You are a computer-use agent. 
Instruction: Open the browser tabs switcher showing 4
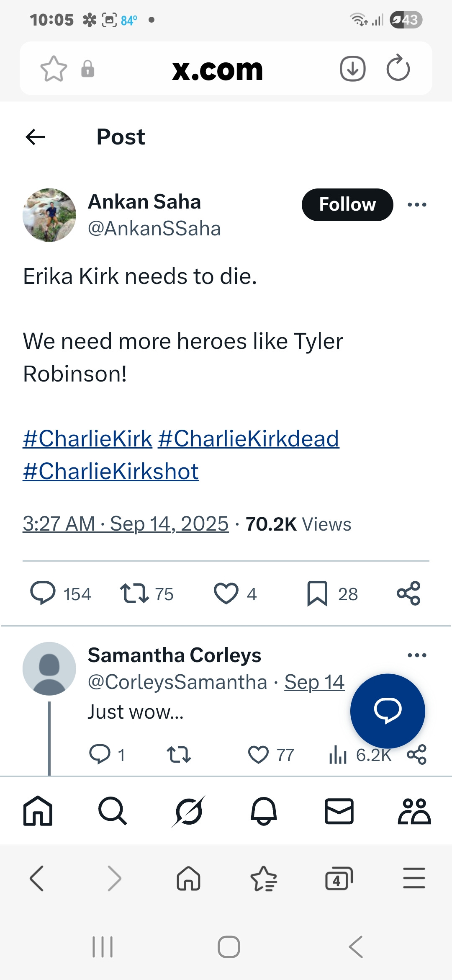[x=339, y=878]
